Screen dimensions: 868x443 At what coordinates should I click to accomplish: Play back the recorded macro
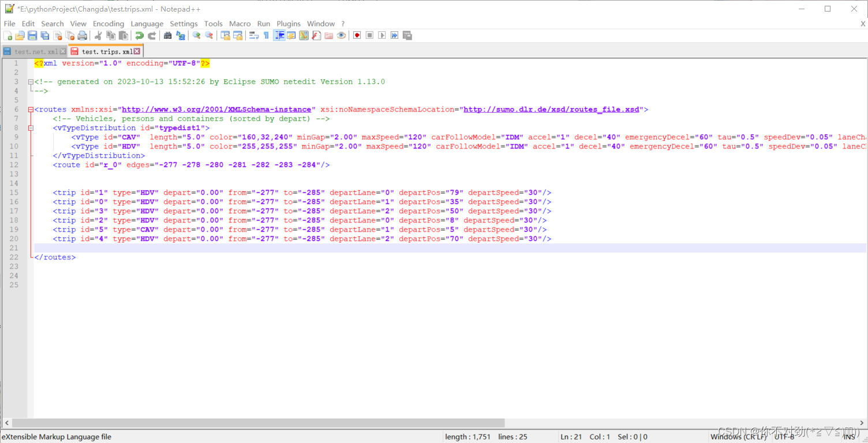(382, 35)
